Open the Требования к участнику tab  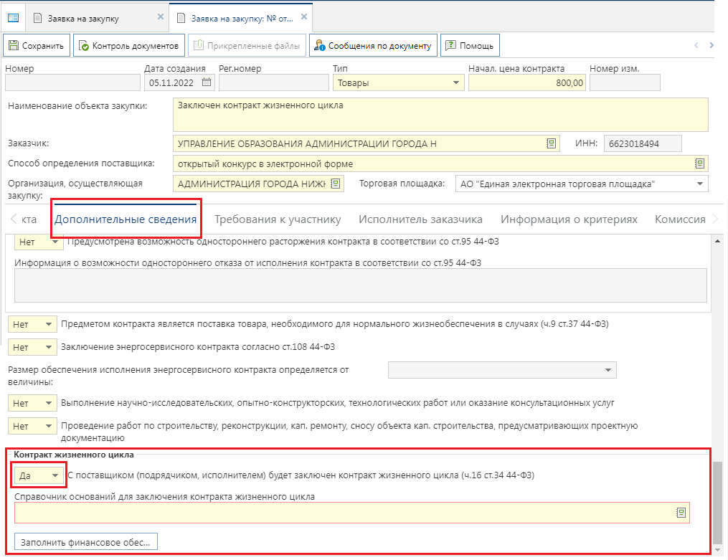click(278, 219)
